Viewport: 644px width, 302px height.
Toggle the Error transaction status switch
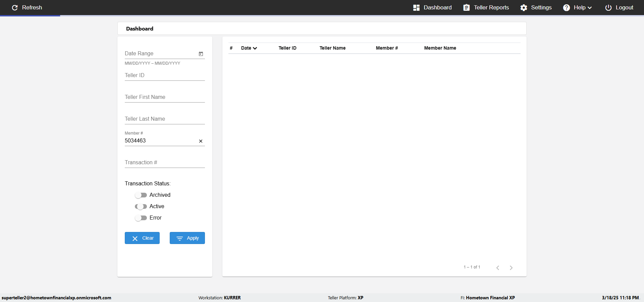(141, 218)
